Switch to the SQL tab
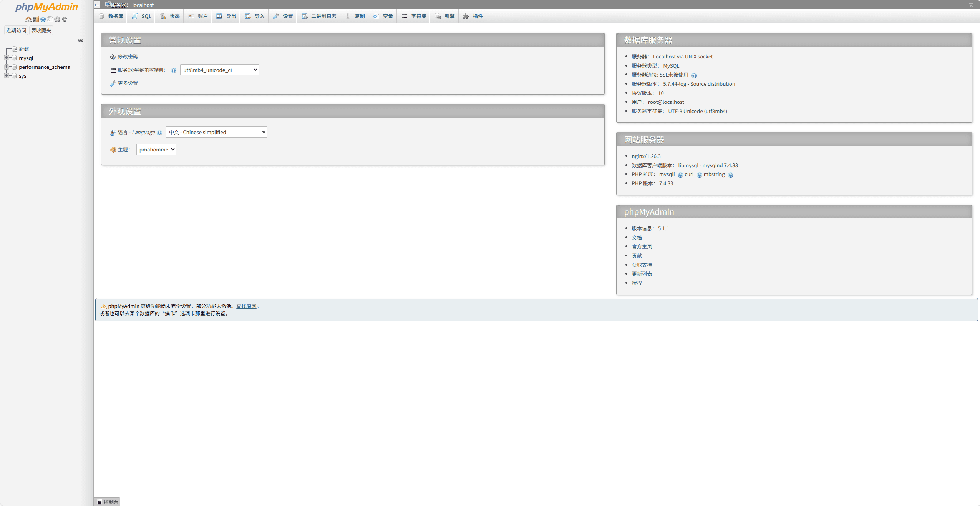The image size is (980, 506). point(142,16)
